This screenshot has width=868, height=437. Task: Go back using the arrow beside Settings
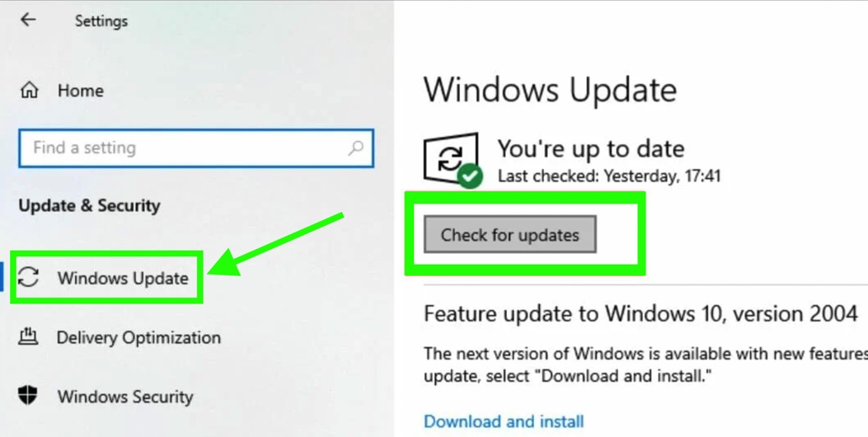pos(28,20)
